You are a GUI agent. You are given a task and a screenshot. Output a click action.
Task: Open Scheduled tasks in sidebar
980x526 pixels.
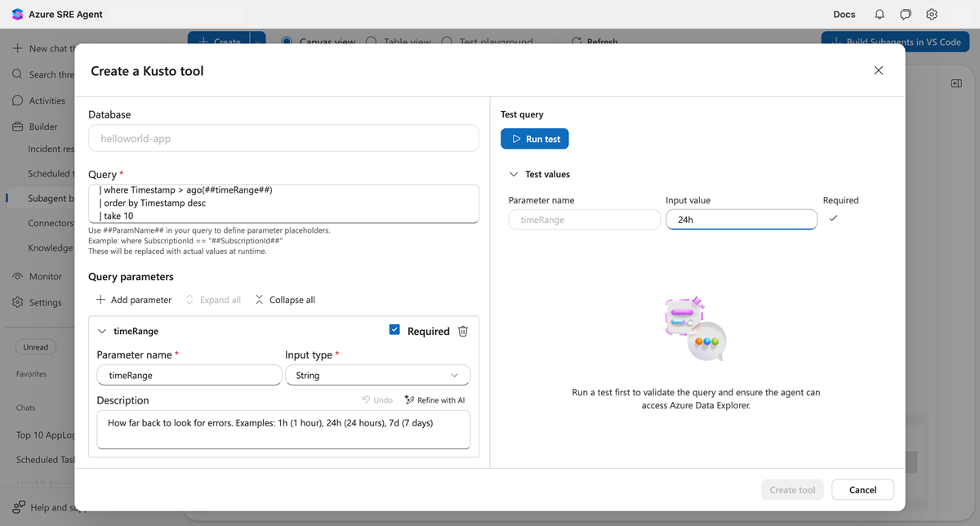51,174
